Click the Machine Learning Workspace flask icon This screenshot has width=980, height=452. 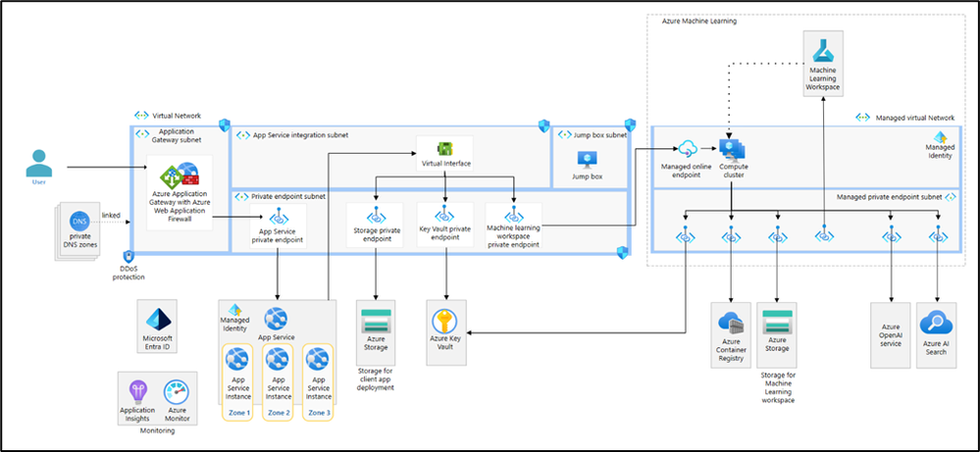click(x=822, y=49)
